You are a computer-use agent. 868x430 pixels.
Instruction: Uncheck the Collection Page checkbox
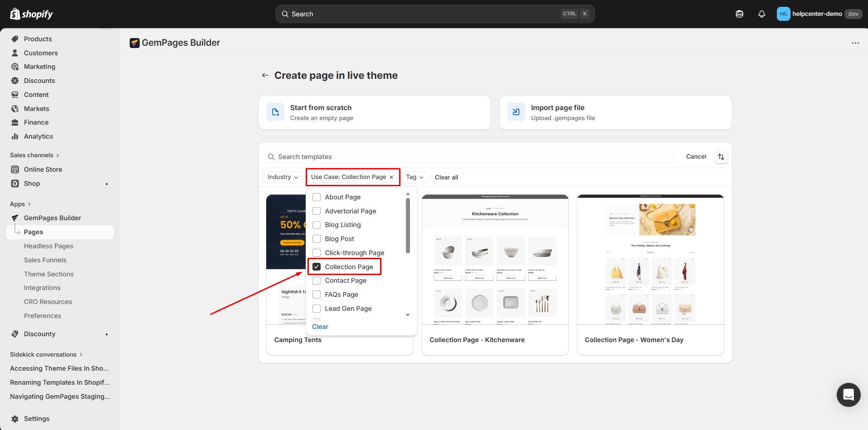(x=317, y=267)
